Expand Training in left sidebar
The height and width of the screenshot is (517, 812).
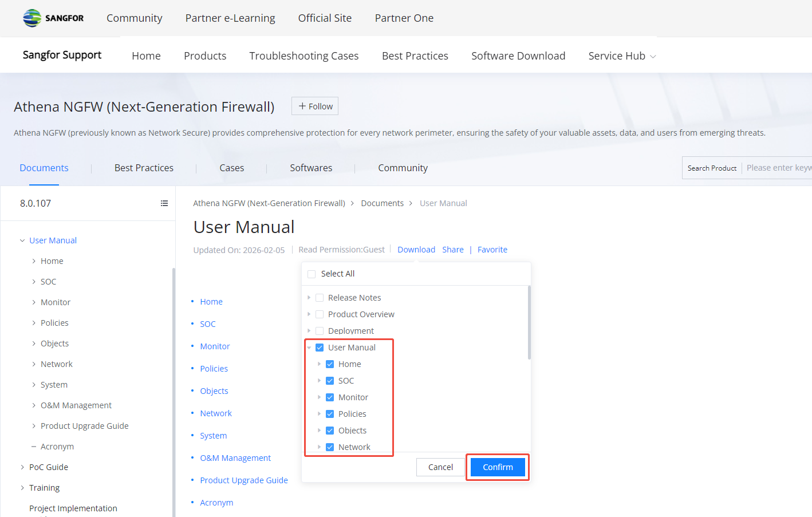pos(22,488)
